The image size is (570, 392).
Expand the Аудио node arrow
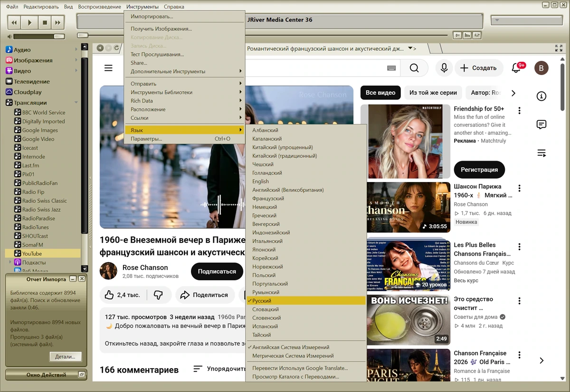point(76,50)
